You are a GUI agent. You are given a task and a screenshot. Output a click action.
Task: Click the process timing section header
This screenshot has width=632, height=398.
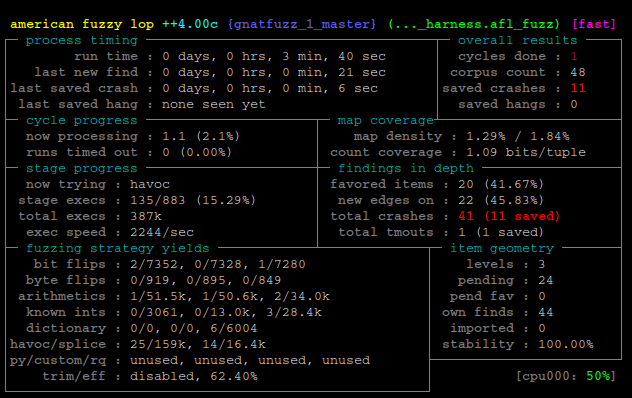(x=82, y=40)
